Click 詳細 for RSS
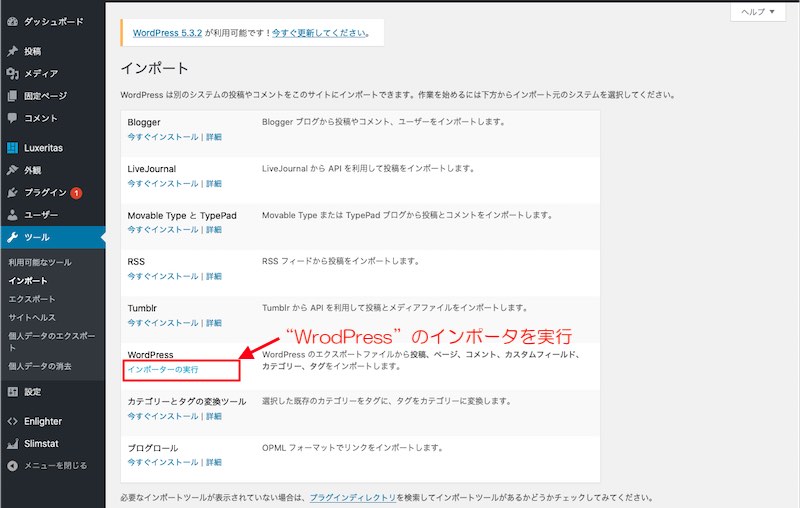The image size is (800, 508). pyautogui.click(x=214, y=276)
